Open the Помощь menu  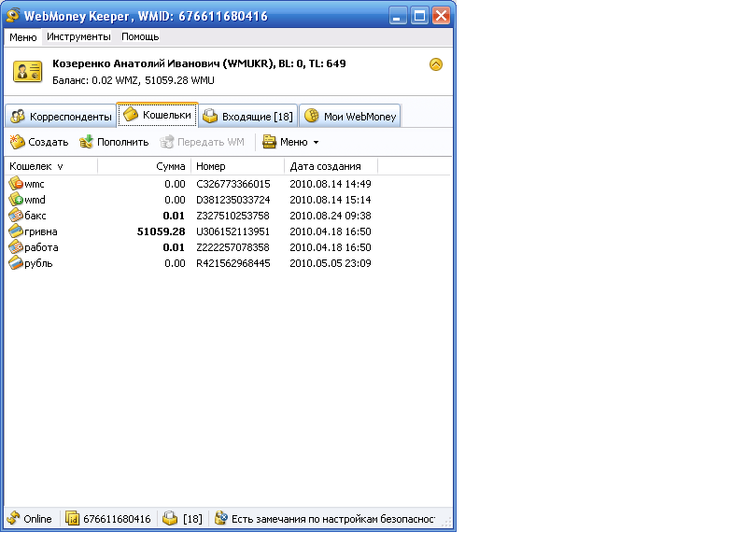(140, 37)
